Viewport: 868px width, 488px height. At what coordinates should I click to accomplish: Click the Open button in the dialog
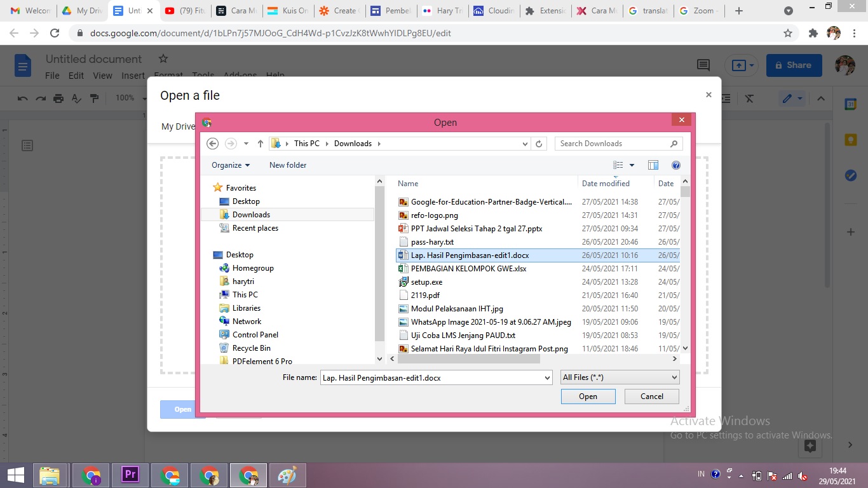587,396
